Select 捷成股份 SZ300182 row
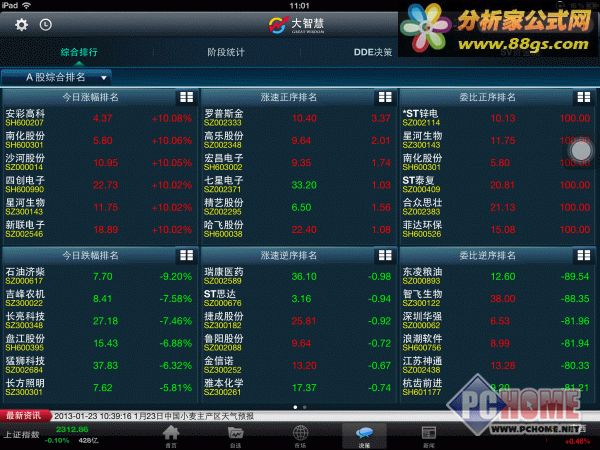The image size is (600, 450). [297, 320]
